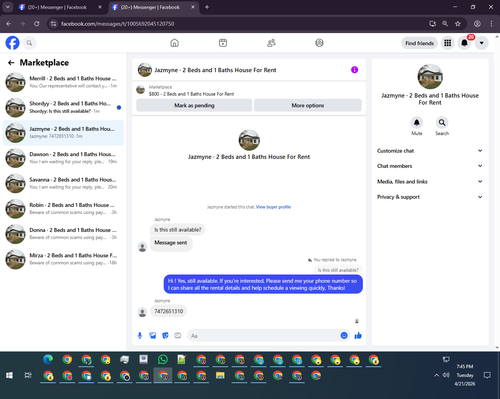
Task: Open WhatsApp from the taskbar
Action: point(163,359)
